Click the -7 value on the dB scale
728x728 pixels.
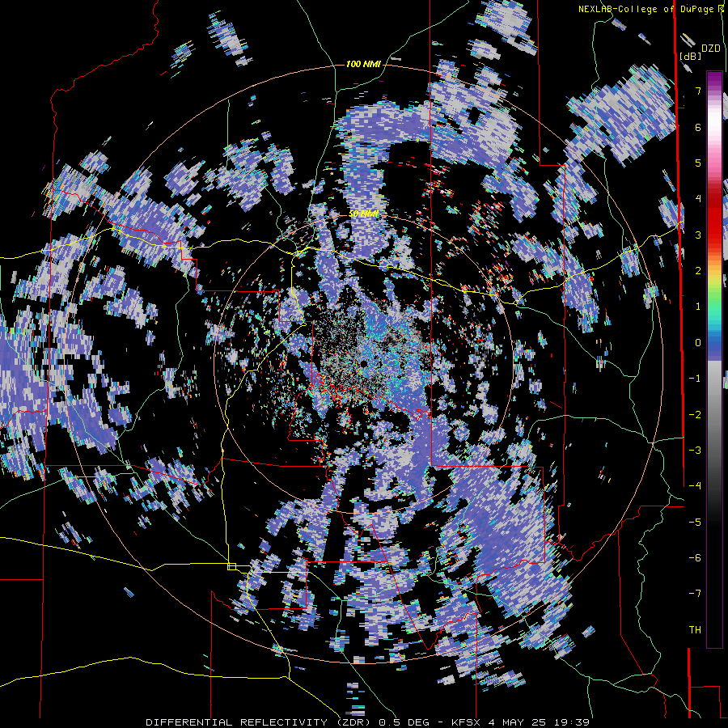695,594
